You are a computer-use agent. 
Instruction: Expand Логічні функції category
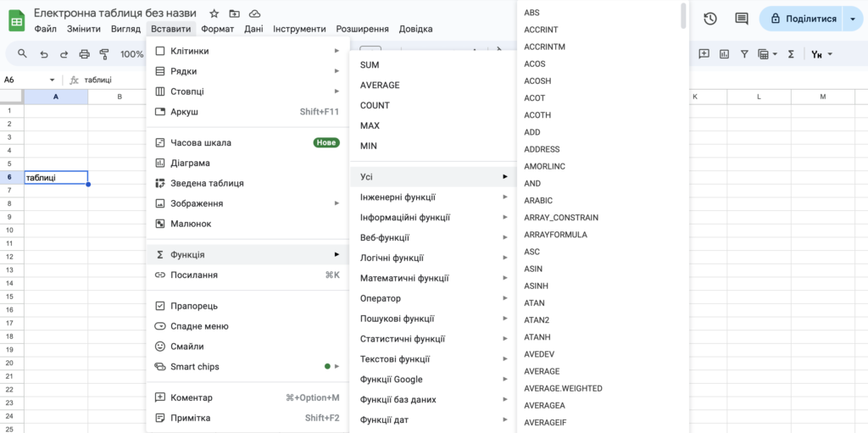433,258
